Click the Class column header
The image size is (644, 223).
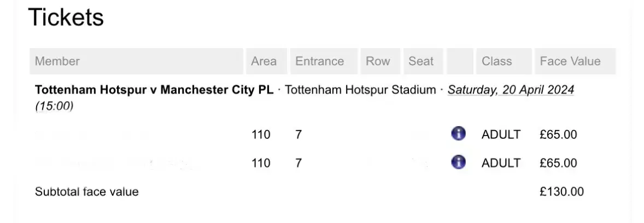504,61
